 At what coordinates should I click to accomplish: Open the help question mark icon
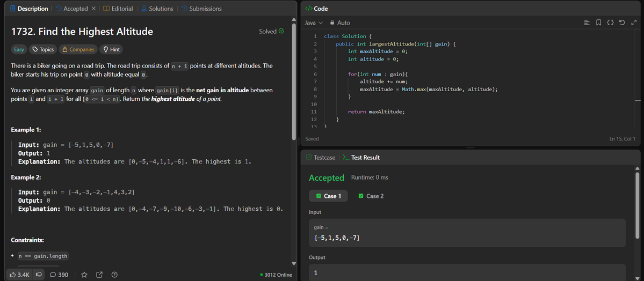tap(114, 275)
